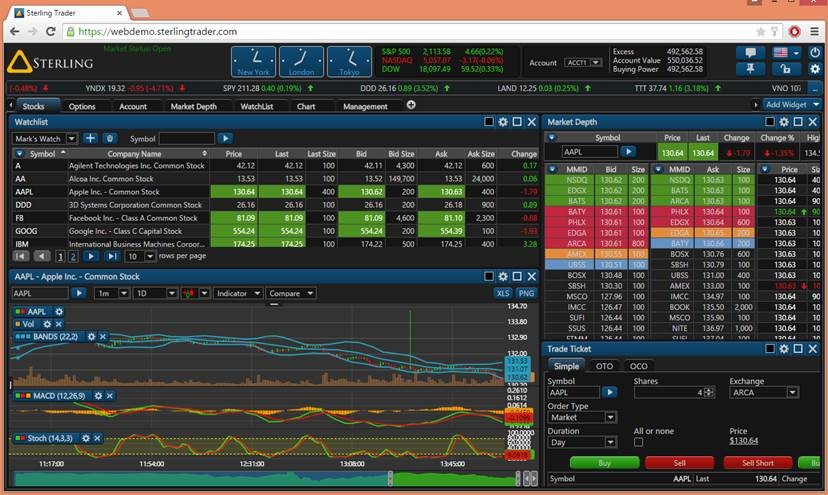
Task: Open Trade Ticket widget settings gear
Action: [784, 349]
